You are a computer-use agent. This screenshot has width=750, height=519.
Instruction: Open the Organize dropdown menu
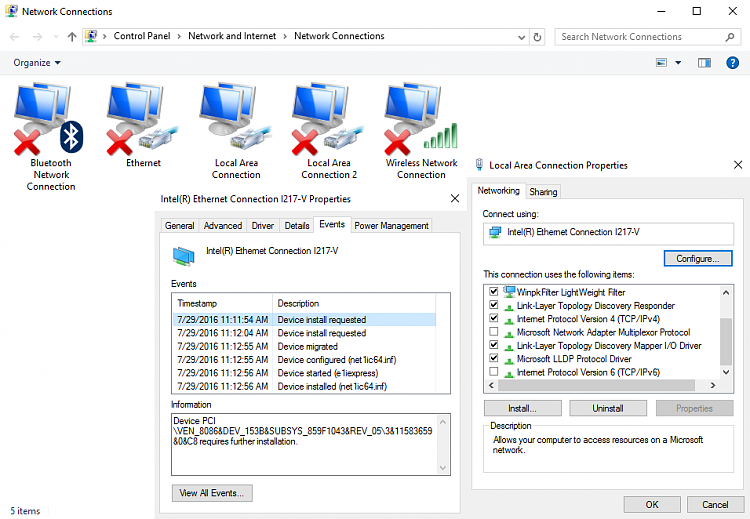pos(37,62)
